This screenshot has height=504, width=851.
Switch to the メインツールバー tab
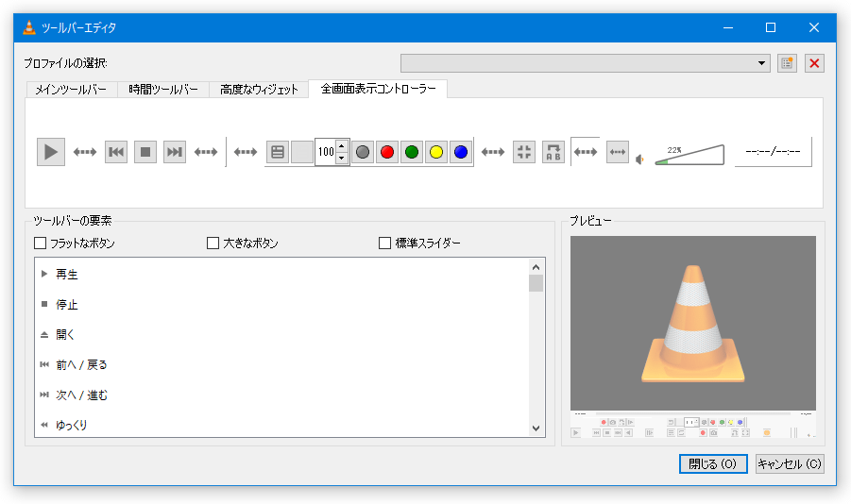click(71, 90)
